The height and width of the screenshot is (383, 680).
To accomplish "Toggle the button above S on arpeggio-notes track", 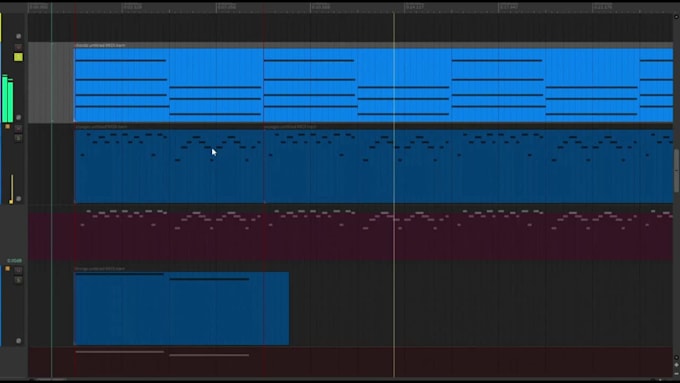I will coord(18,128).
